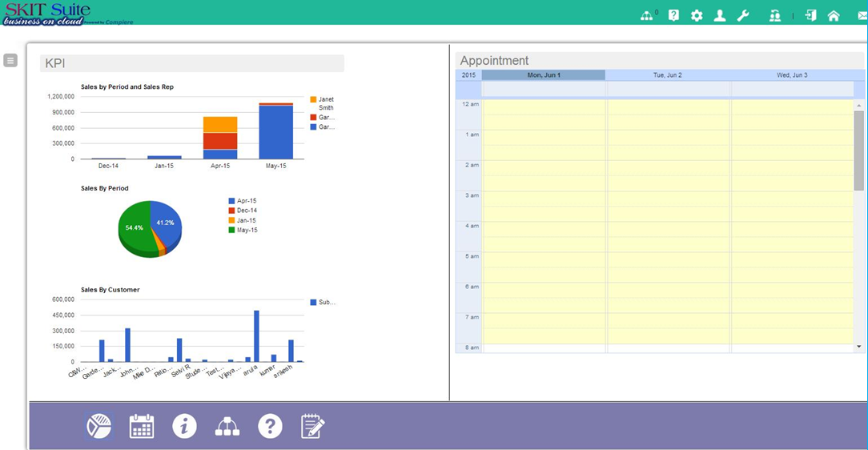Image resolution: width=868 pixels, height=450 pixels.
Task: Select the Tue, Jun 2 column header
Action: click(x=667, y=75)
